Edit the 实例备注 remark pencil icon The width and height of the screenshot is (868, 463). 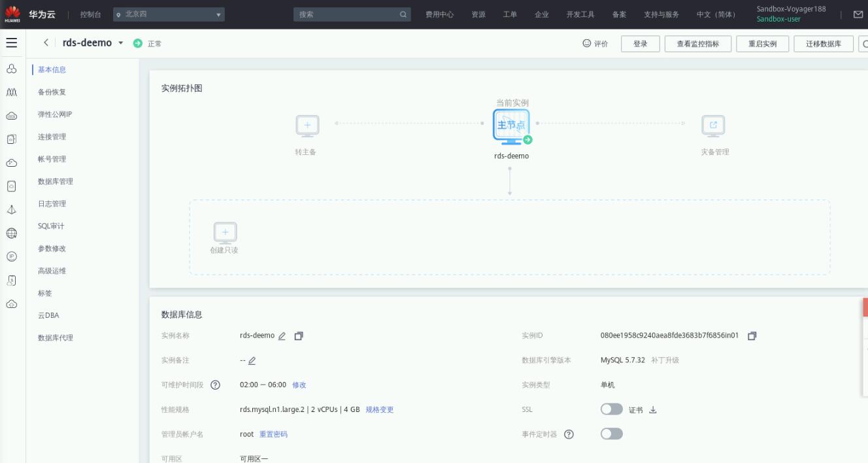[252, 360]
